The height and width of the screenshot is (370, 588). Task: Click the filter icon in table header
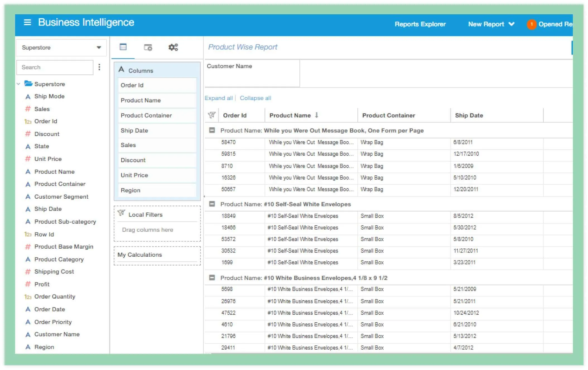[x=212, y=115]
